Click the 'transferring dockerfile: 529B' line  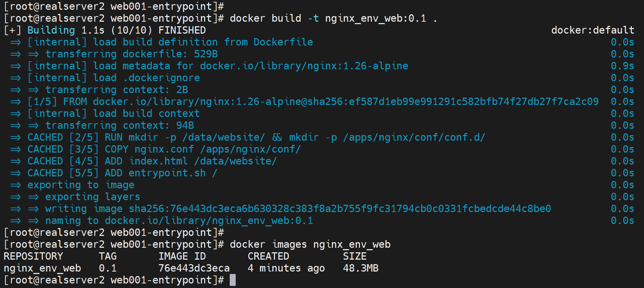[x=131, y=54]
